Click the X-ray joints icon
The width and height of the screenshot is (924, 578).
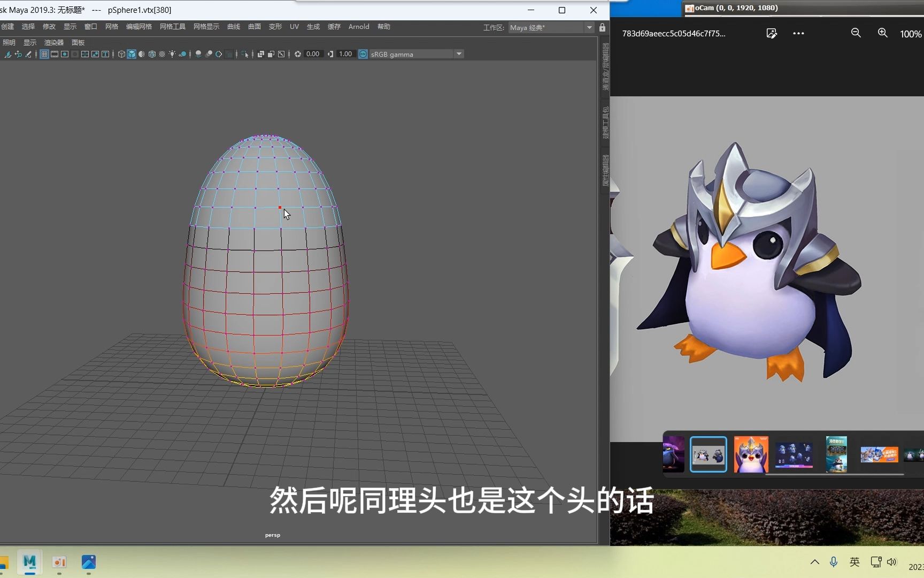(x=281, y=54)
